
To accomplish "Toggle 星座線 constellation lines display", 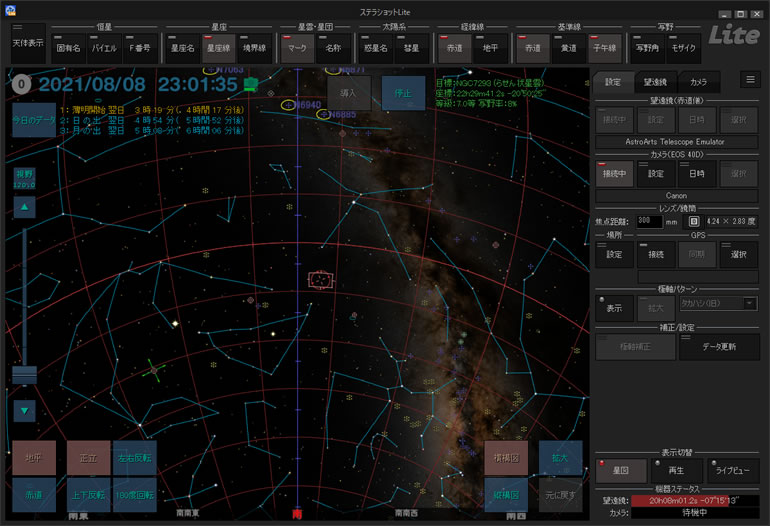I will click(219, 47).
